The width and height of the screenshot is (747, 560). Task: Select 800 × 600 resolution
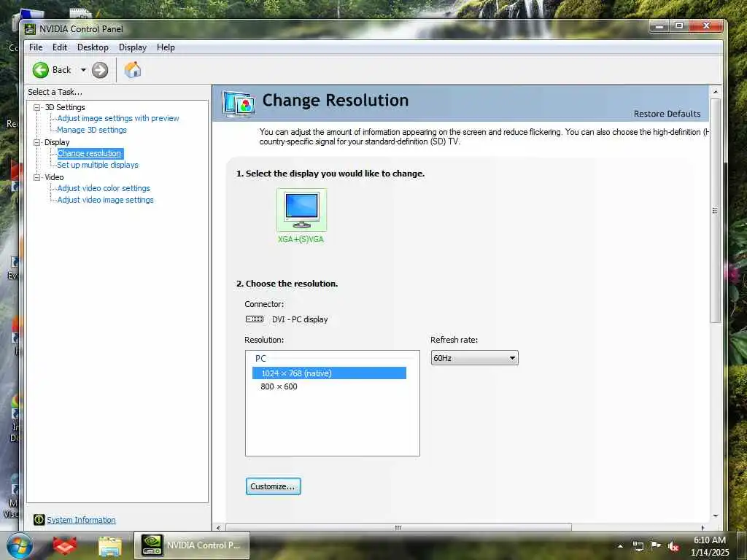(279, 386)
